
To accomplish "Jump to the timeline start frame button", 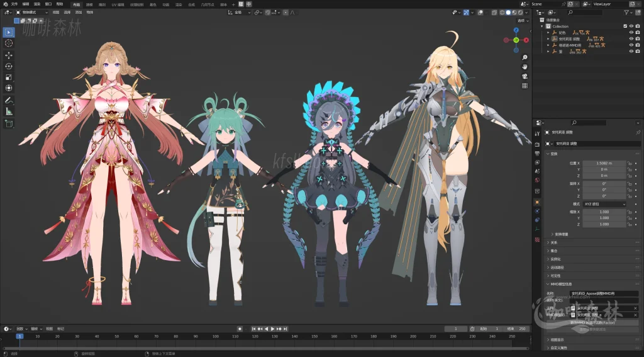I will [x=254, y=329].
